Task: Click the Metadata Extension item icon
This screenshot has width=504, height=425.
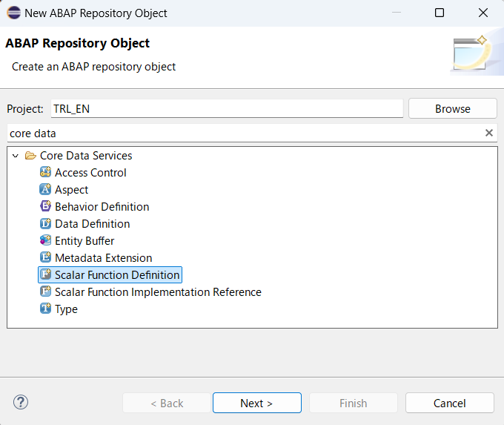Action: (45, 258)
